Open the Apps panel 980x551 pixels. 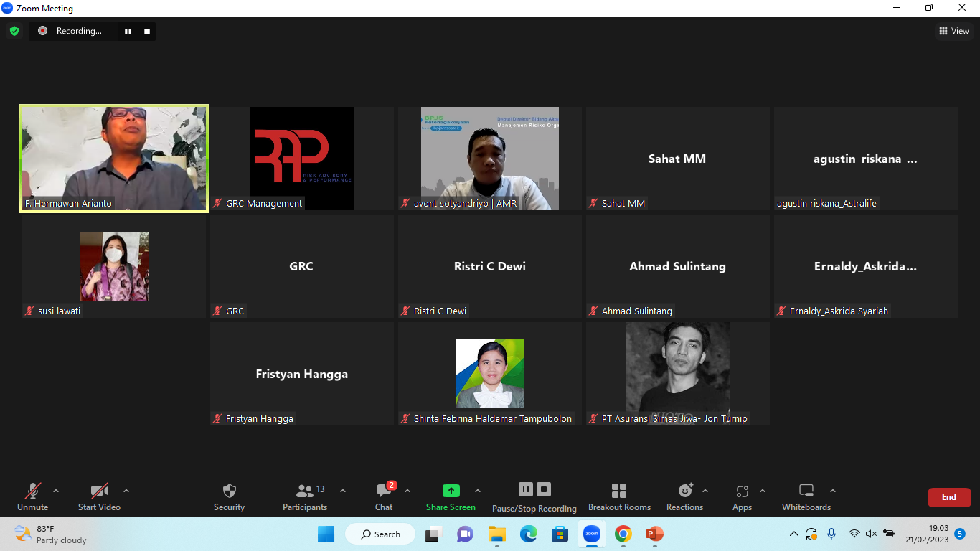[x=742, y=496]
